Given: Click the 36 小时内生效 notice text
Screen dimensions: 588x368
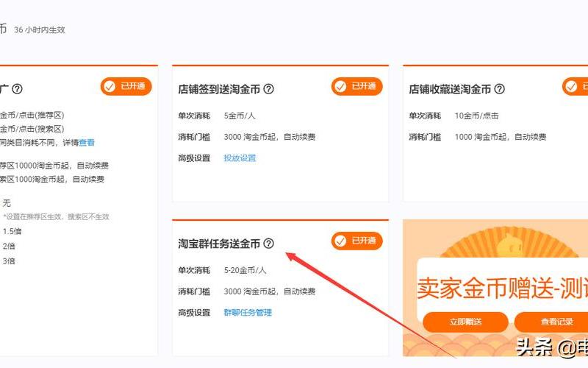Looking at the screenshot, I should pyautogui.click(x=40, y=30).
